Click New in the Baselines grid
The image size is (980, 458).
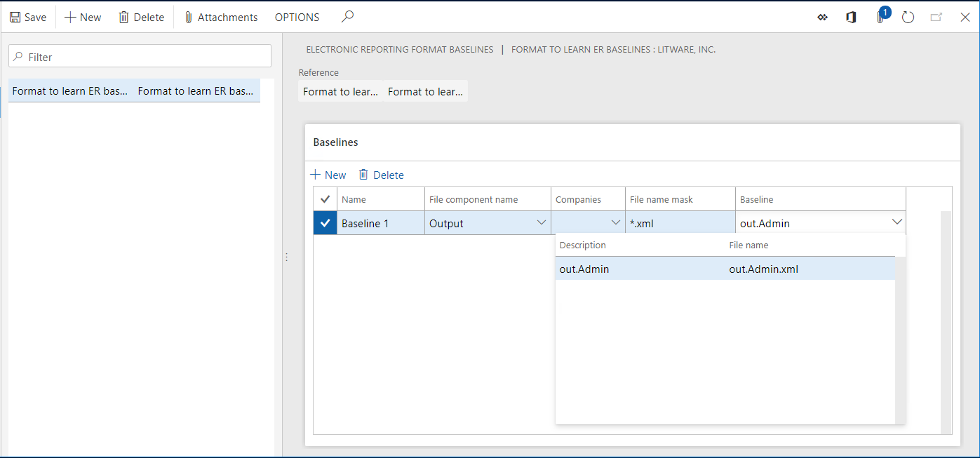coord(328,175)
